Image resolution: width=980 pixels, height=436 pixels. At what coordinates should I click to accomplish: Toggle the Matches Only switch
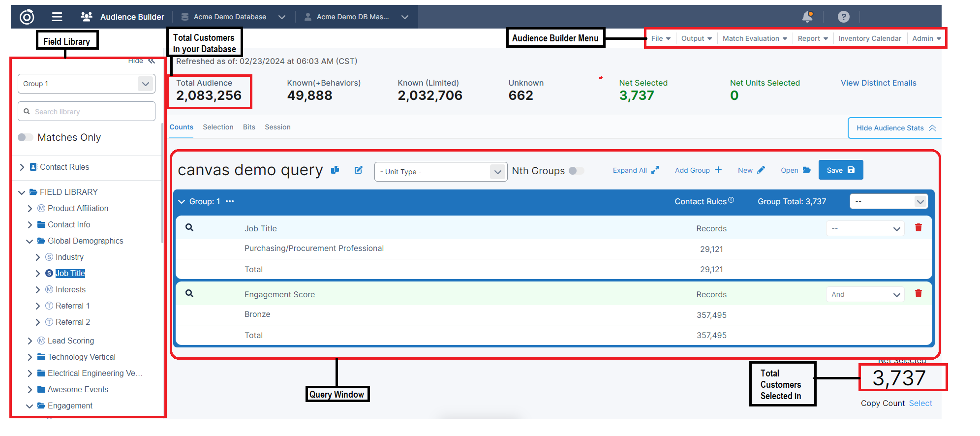26,137
